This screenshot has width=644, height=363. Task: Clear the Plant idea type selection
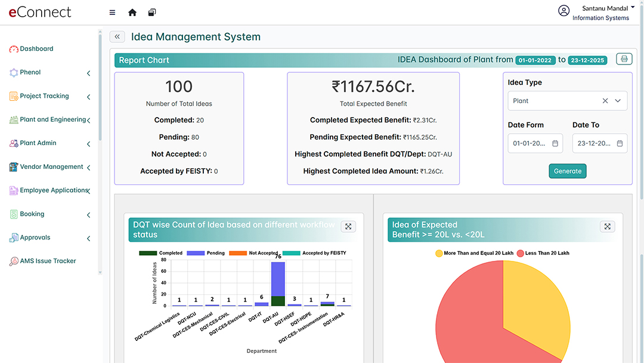(x=605, y=101)
